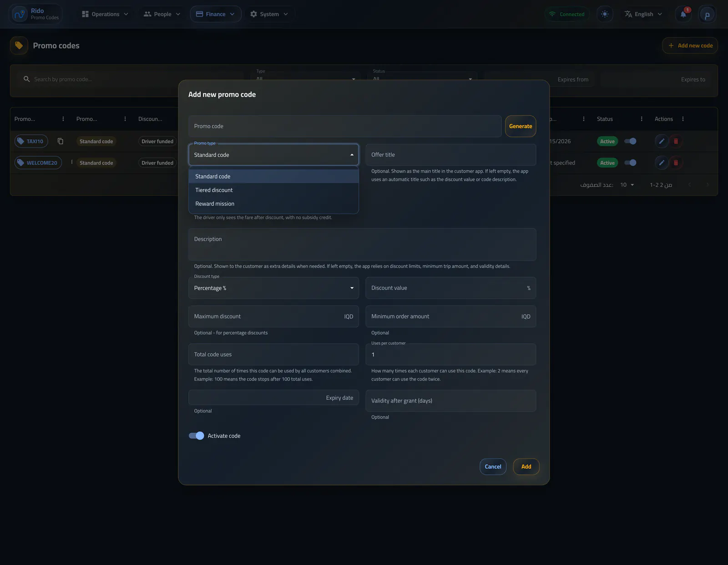Viewport: 728px width, 565px height.
Task: Open second Promo column options menu
Action: [x=125, y=119]
